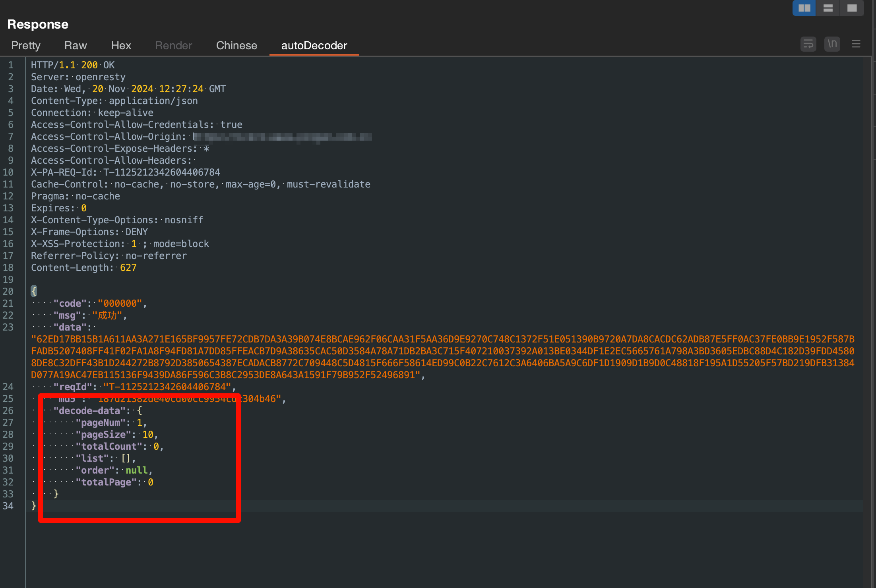This screenshot has width=876, height=588.
Task: Switch to the Raw tab
Action: (x=76, y=45)
